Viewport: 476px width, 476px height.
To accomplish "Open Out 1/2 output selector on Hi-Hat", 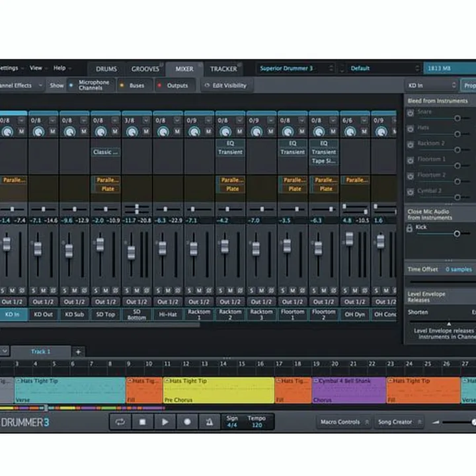I will pyautogui.click(x=168, y=301).
